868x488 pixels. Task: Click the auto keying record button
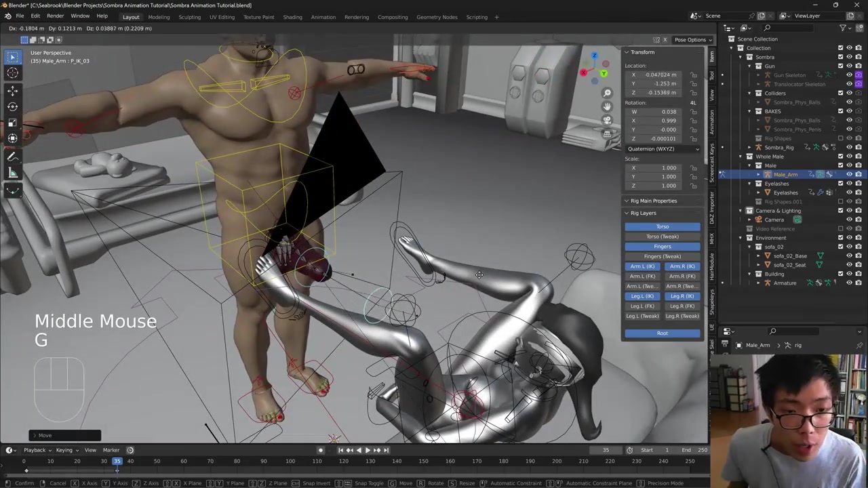click(x=321, y=450)
